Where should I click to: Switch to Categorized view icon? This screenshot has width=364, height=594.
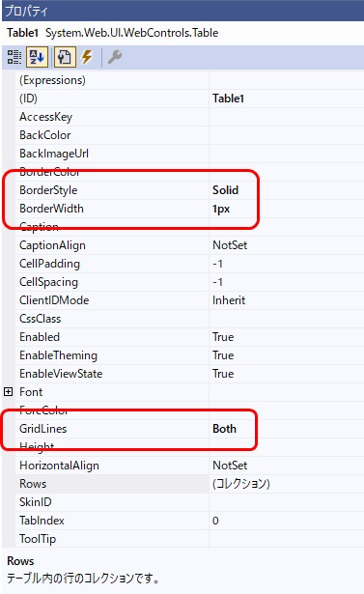point(14,57)
